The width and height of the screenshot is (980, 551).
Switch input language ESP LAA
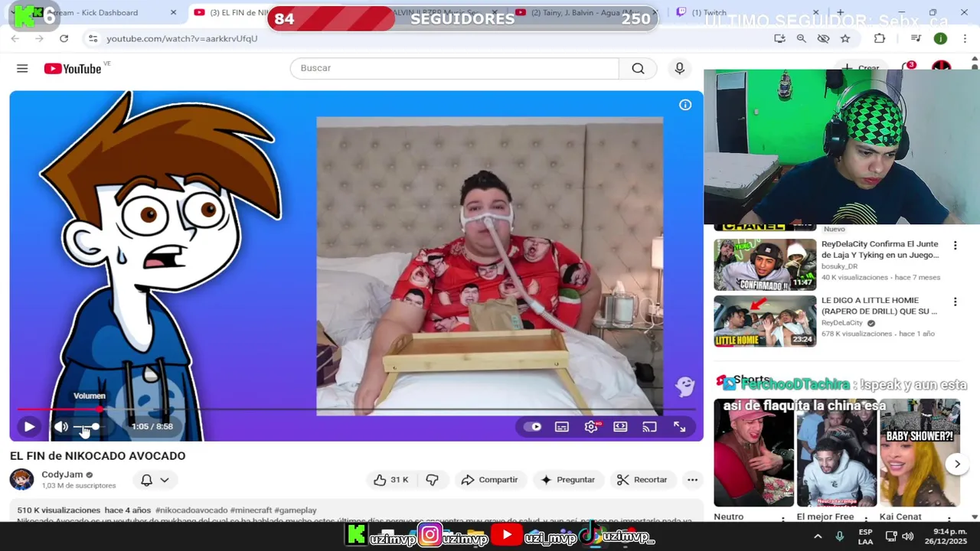click(x=865, y=536)
